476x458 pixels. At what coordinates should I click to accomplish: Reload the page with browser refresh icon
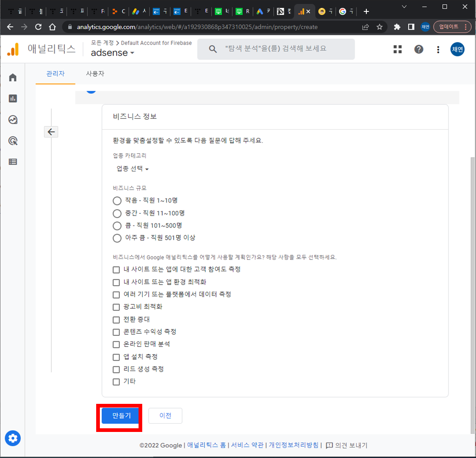pyautogui.click(x=38, y=27)
